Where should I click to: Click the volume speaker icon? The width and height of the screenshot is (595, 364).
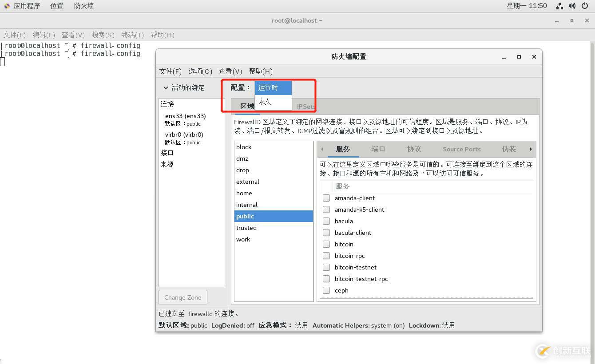point(572,6)
